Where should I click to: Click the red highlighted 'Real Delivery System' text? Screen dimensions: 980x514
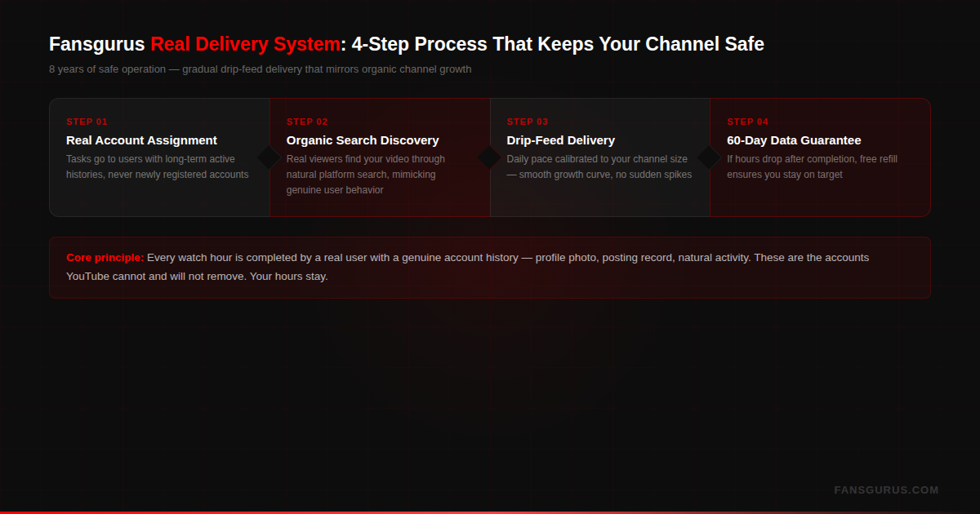pos(244,44)
